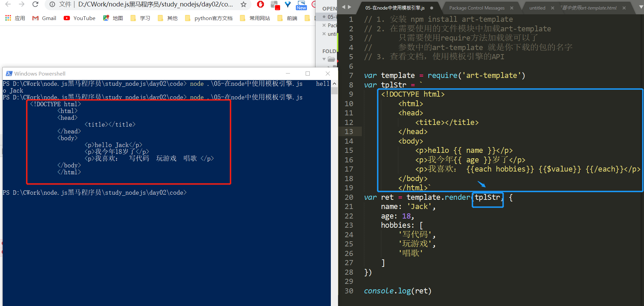Open the gray extension with red badge

275,5
